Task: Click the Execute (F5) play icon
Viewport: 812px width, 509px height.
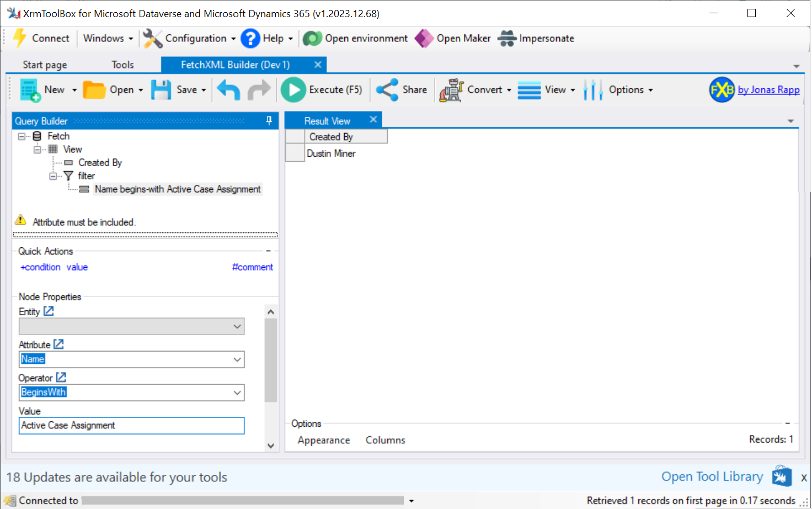Action: pos(293,90)
